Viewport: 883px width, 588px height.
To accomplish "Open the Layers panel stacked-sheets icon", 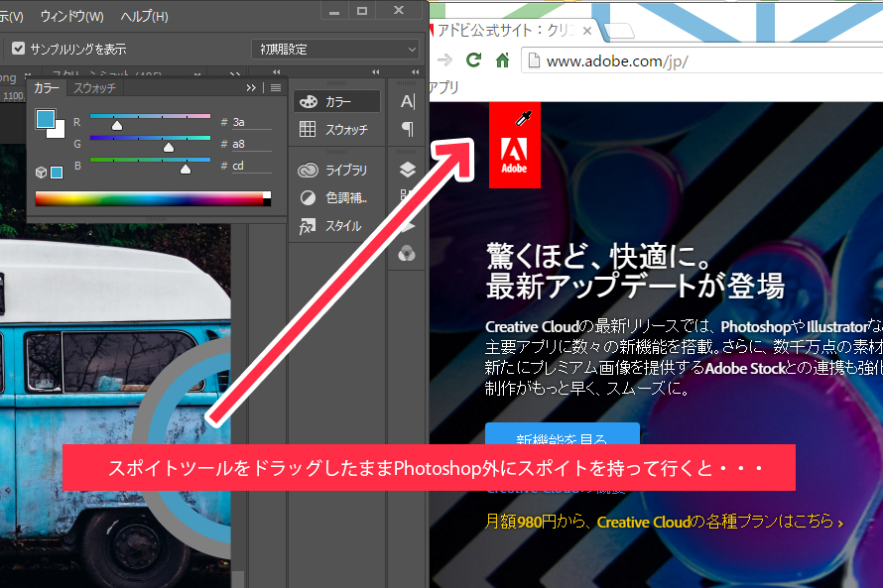I will tap(407, 170).
